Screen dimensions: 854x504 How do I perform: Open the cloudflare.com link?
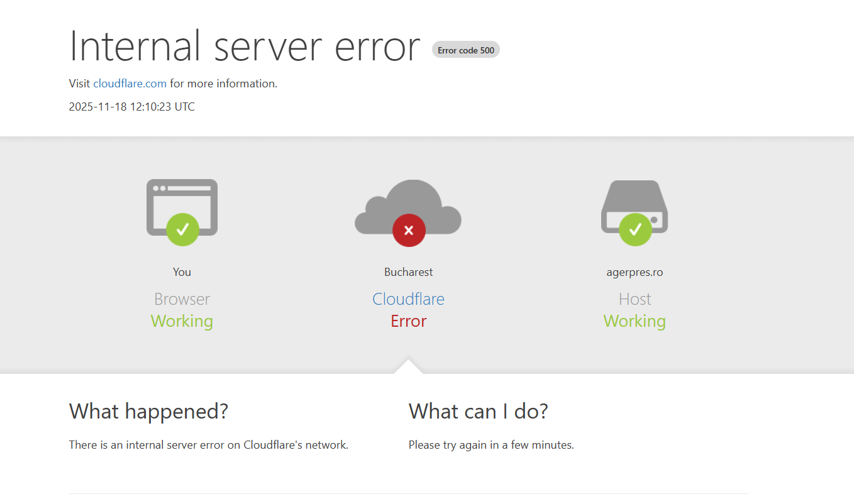click(130, 83)
